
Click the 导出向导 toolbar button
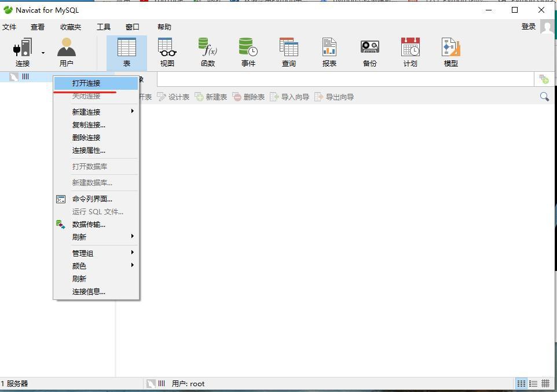[335, 97]
